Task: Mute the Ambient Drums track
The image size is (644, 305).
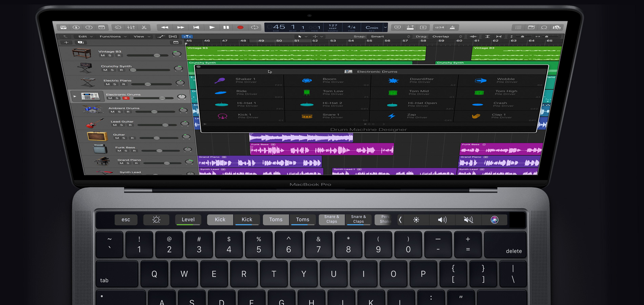Action: click(x=113, y=112)
